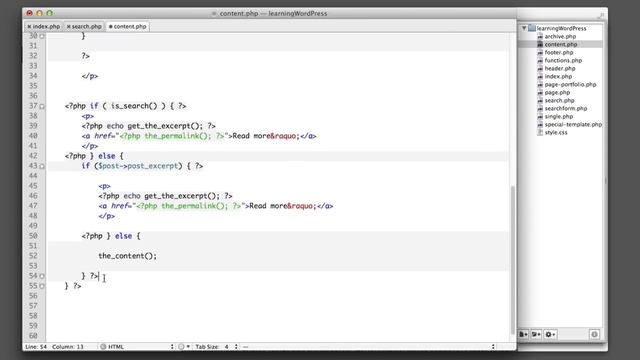Viewport: 640px width, 360px height.
Task: Click get_the_excerpt() on line 39
Action: (x=163, y=126)
